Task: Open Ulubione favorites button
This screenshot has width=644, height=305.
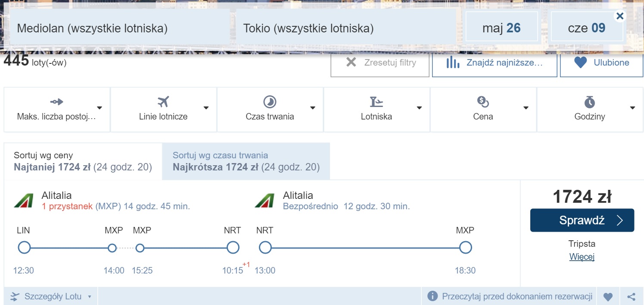Action: pos(602,63)
